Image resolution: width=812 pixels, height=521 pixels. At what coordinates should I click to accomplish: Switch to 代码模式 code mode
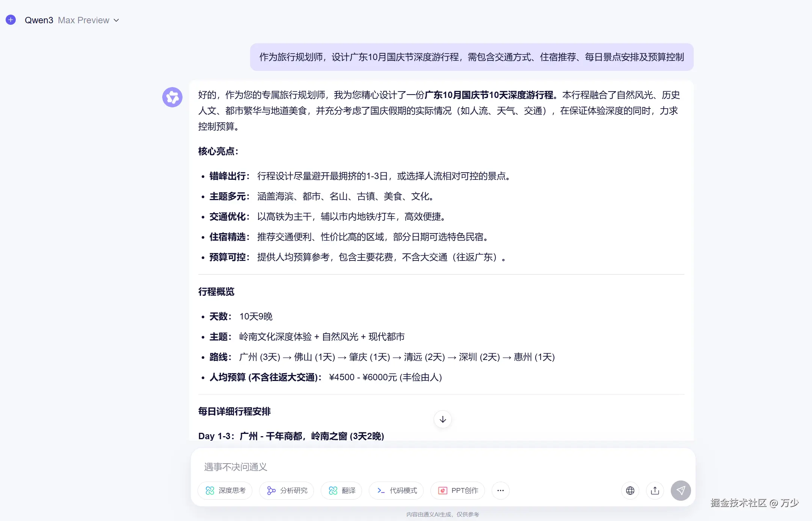397,490
